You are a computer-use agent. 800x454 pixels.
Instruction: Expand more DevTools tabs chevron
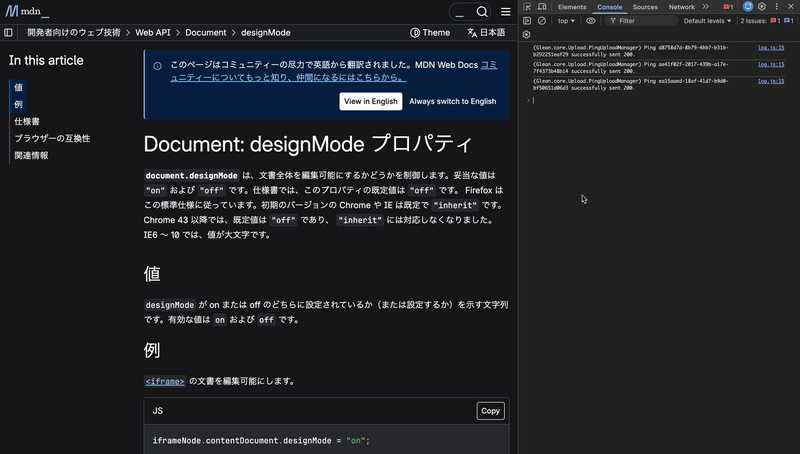point(706,7)
